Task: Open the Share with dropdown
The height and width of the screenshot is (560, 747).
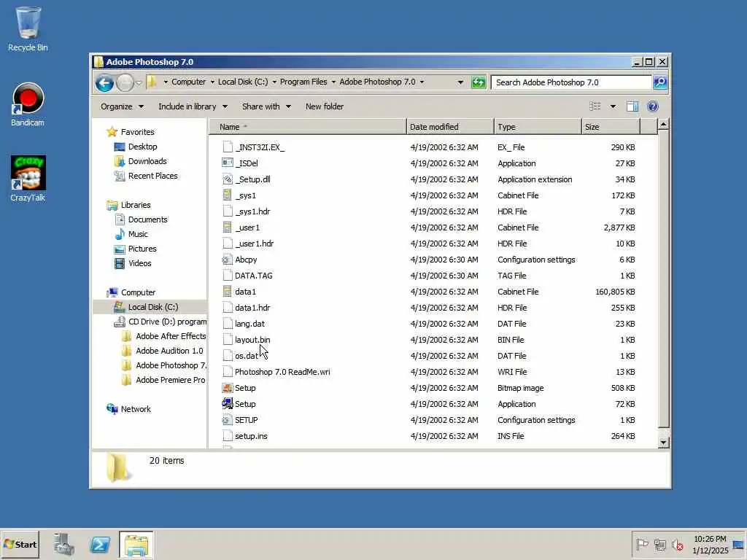Action: tap(266, 106)
